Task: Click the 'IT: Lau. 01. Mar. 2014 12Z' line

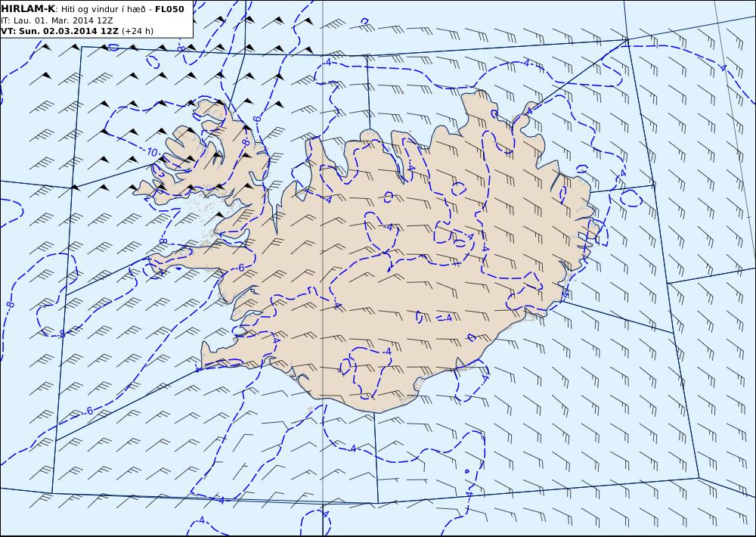Action: 57,20
